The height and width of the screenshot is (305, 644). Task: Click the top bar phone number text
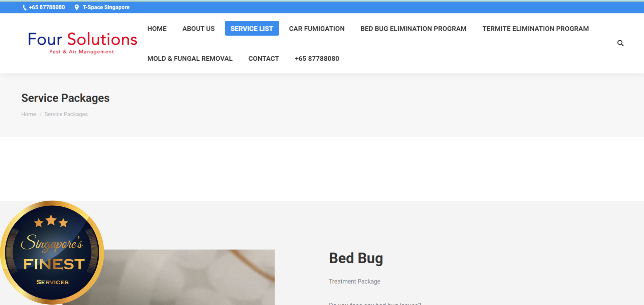click(47, 7)
